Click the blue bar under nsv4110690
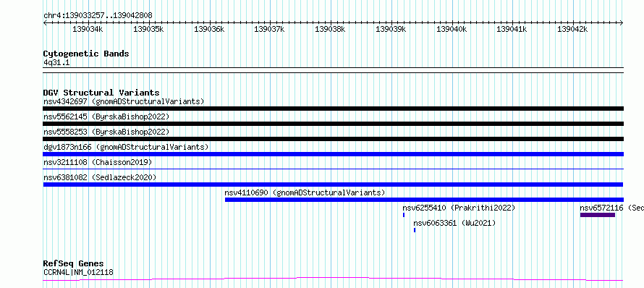The height and width of the screenshot is (288, 644). tap(424, 200)
